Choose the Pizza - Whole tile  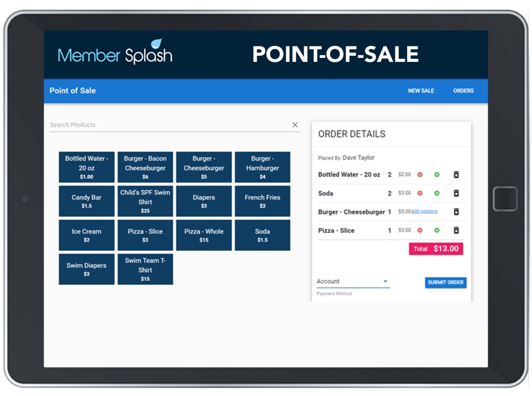click(204, 235)
